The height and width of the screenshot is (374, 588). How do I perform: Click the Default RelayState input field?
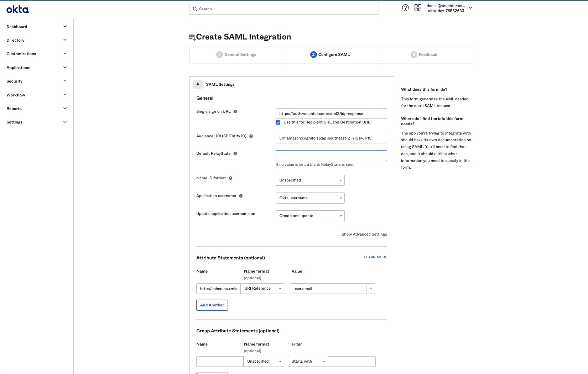[x=331, y=156]
